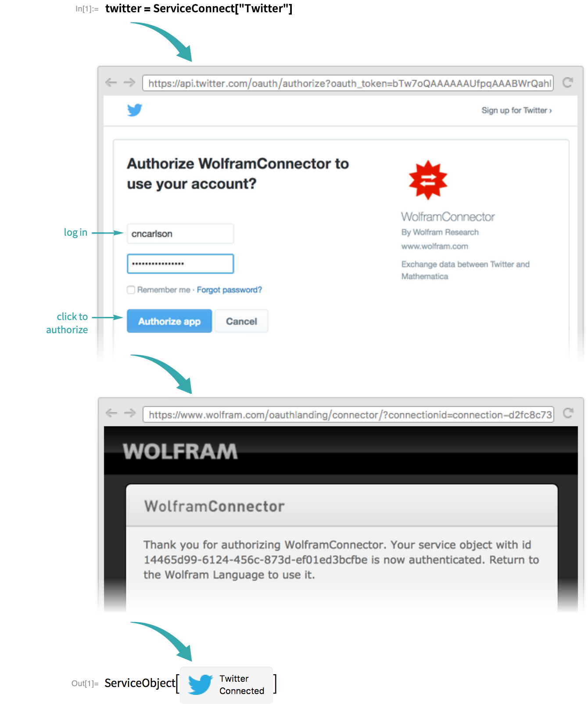Click back arrow in Twitter browser window
Screen dimensions: 588x705
click(111, 83)
